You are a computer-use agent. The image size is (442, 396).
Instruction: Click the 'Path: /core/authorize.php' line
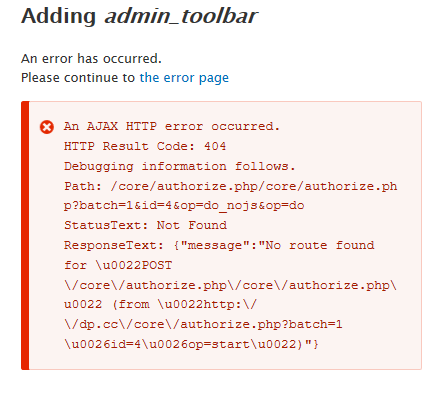231,186
